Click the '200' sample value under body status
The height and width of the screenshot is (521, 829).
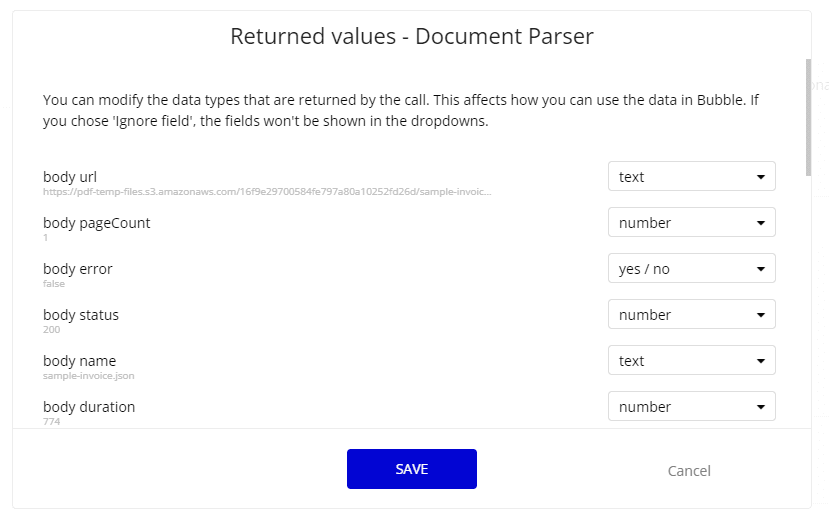pyautogui.click(x=52, y=329)
